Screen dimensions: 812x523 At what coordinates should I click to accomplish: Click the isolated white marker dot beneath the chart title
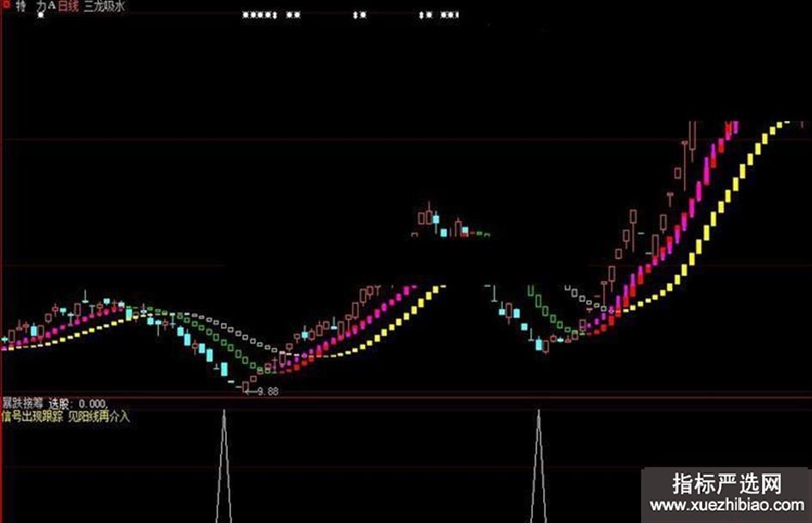click(x=41, y=15)
